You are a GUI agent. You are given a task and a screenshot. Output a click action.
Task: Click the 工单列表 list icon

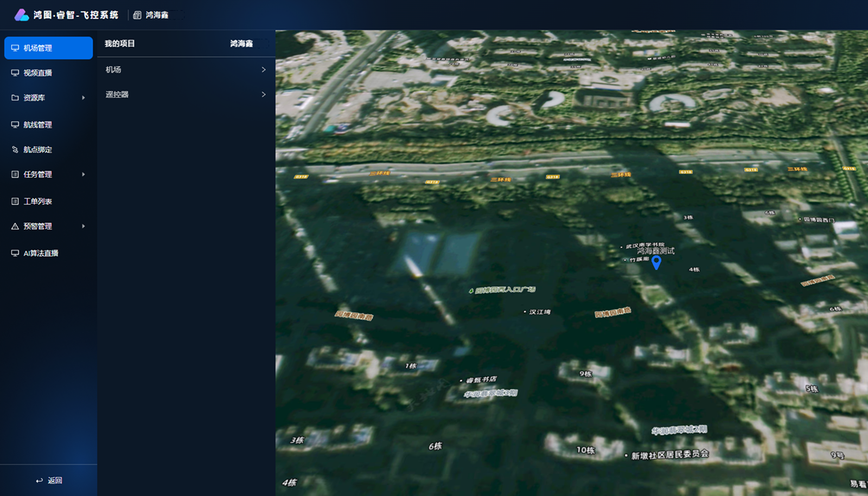point(15,201)
